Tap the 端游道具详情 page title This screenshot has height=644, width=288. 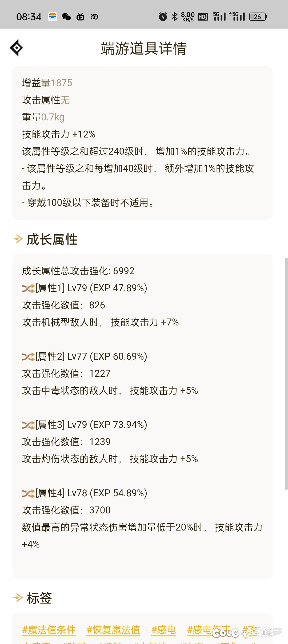144,49
